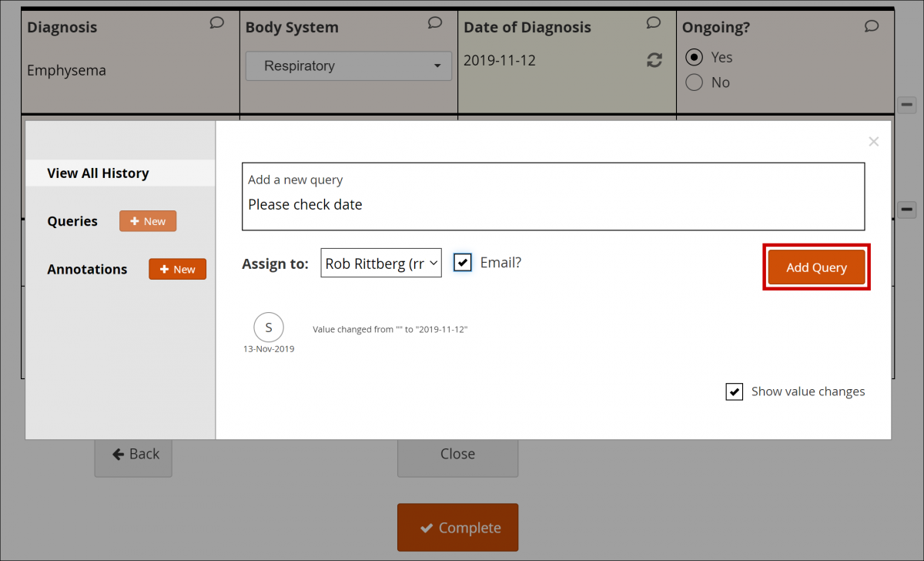This screenshot has width=924, height=561.
Task: Disable Show value changes
Action: click(734, 391)
